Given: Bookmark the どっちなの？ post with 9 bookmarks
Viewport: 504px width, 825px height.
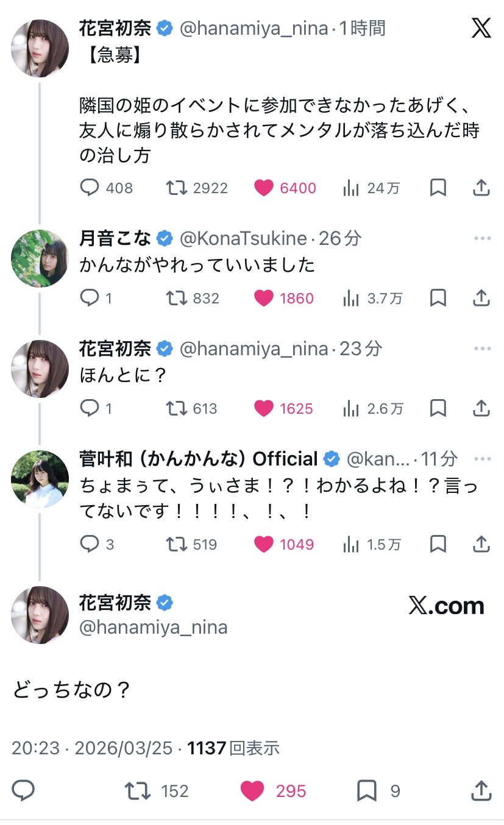Looking at the screenshot, I should click(367, 791).
